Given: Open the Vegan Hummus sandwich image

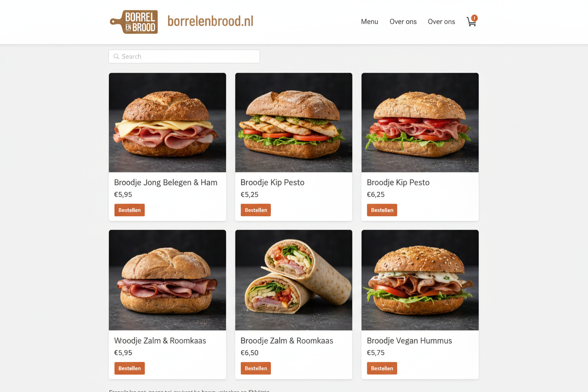Looking at the screenshot, I should pyautogui.click(x=420, y=280).
